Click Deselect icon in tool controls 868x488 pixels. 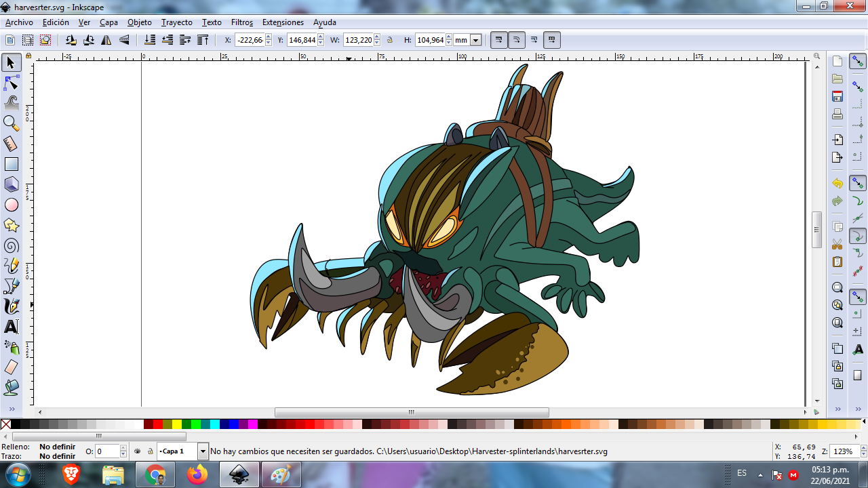(x=45, y=40)
